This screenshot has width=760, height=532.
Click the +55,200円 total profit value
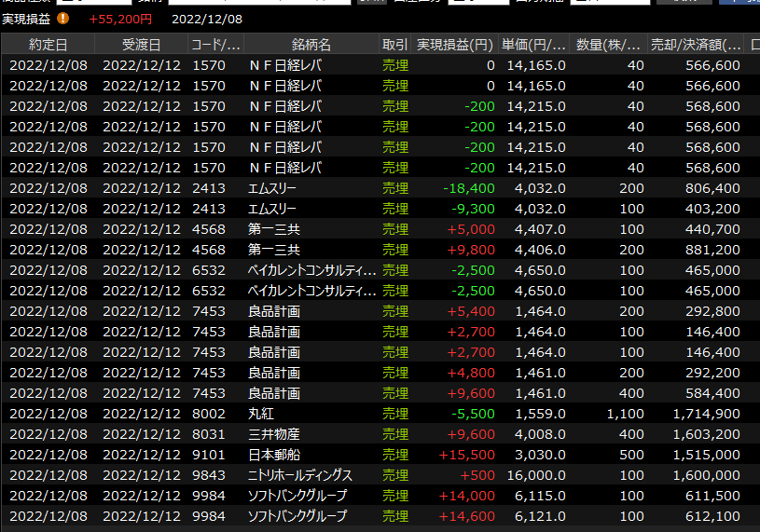click(120, 19)
